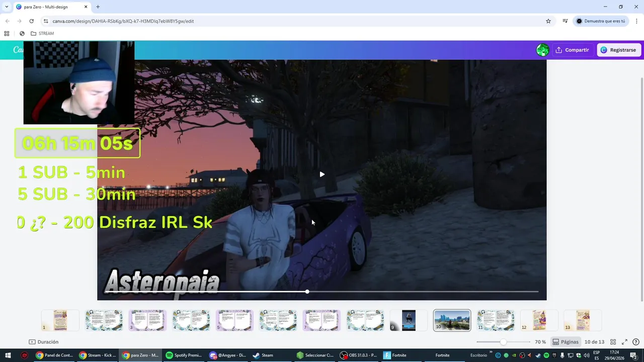Click the 10 de 13 page counter
Screen dimensions: 644x362
click(x=594, y=342)
